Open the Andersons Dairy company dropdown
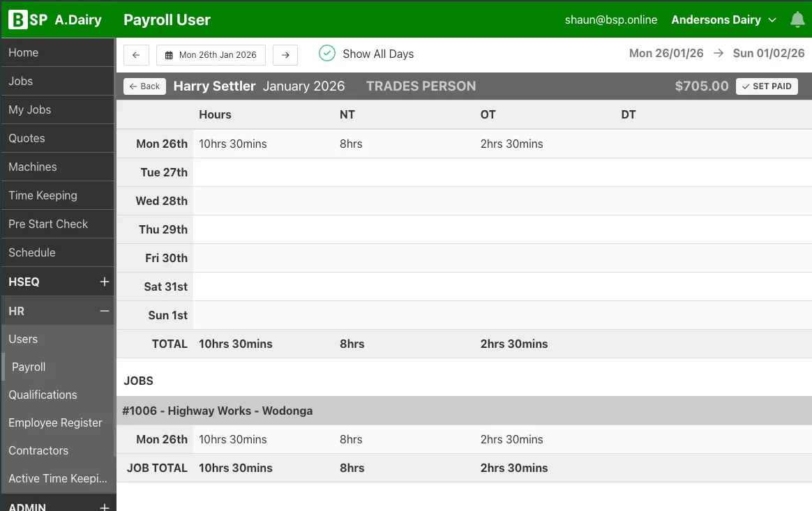The height and width of the screenshot is (511, 812). pos(723,20)
